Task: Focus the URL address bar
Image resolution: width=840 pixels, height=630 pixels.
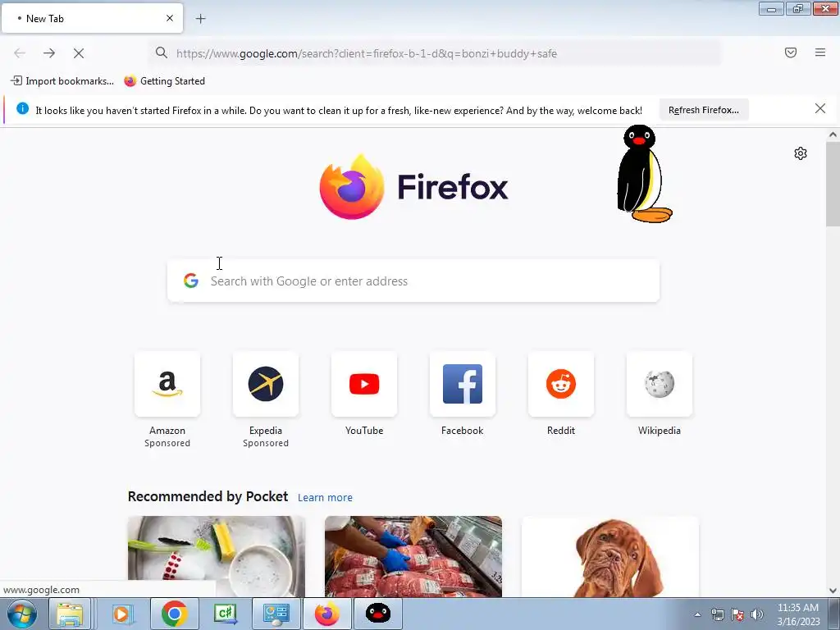Action: pyautogui.click(x=435, y=53)
